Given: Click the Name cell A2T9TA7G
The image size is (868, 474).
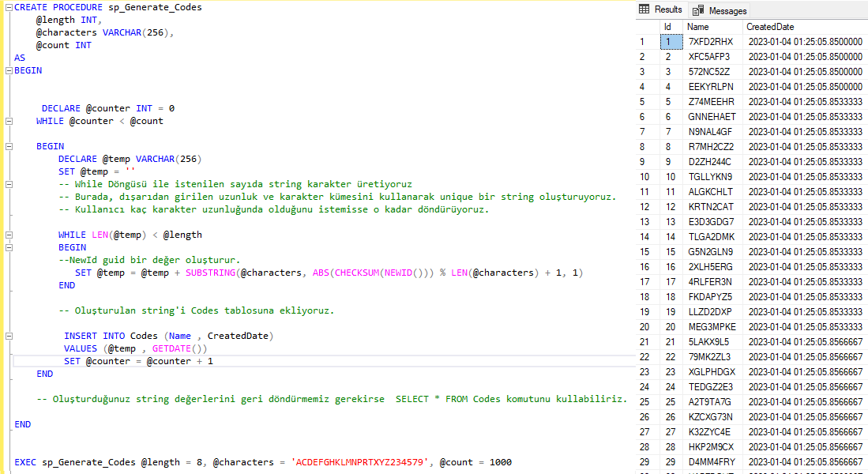Looking at the screenshot, I should point(712,401).
